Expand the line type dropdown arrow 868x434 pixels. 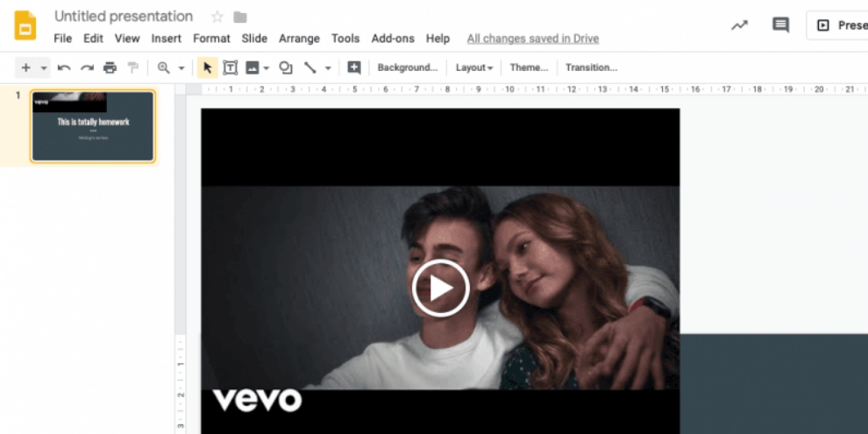[x=328, y=68]
